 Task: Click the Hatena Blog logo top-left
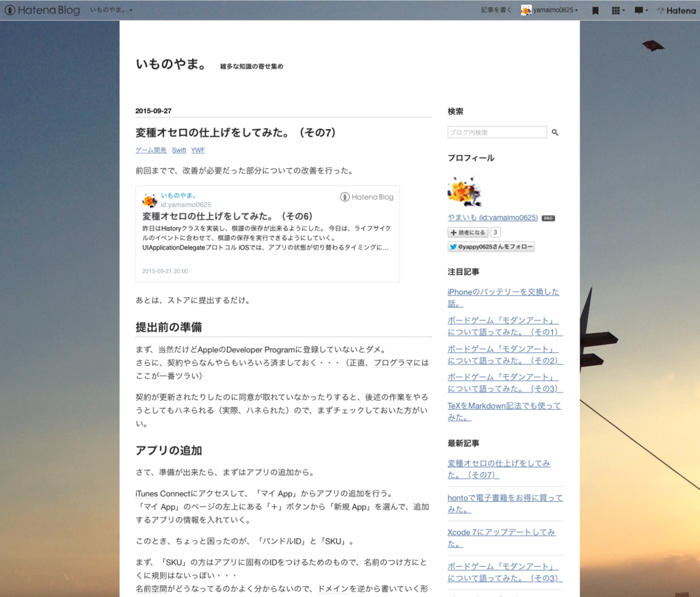[42, 10]
